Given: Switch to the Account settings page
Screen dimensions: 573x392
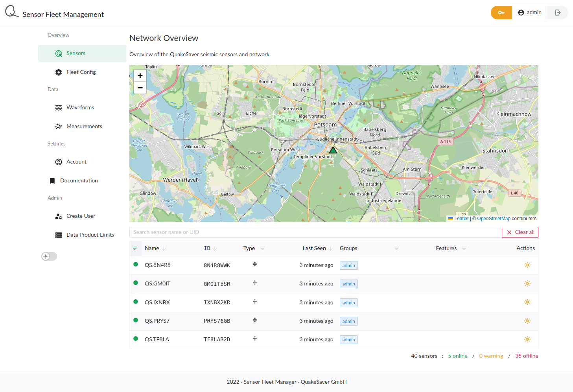Looking at the screenshot, I should click(x=58, y=162).
